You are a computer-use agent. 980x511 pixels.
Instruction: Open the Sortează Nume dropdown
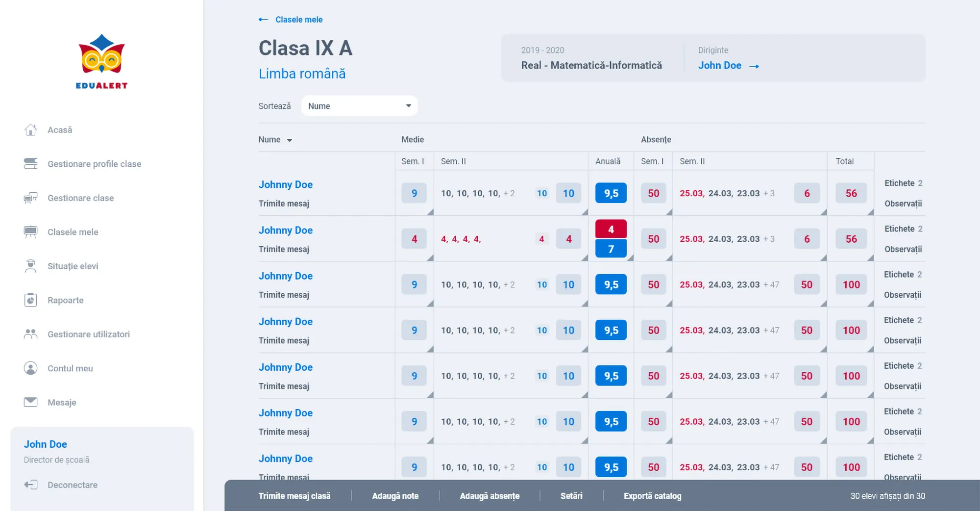pyautogui.click(x=359, y=106)
